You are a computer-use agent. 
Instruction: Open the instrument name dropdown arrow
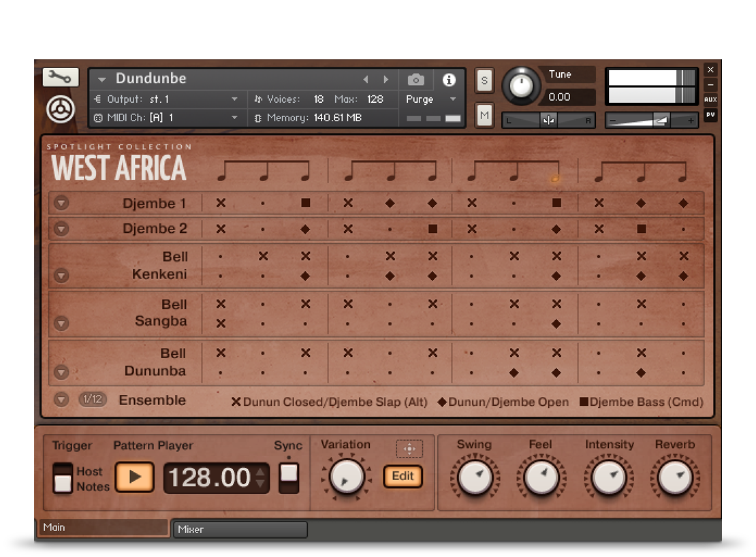(101, 80)
